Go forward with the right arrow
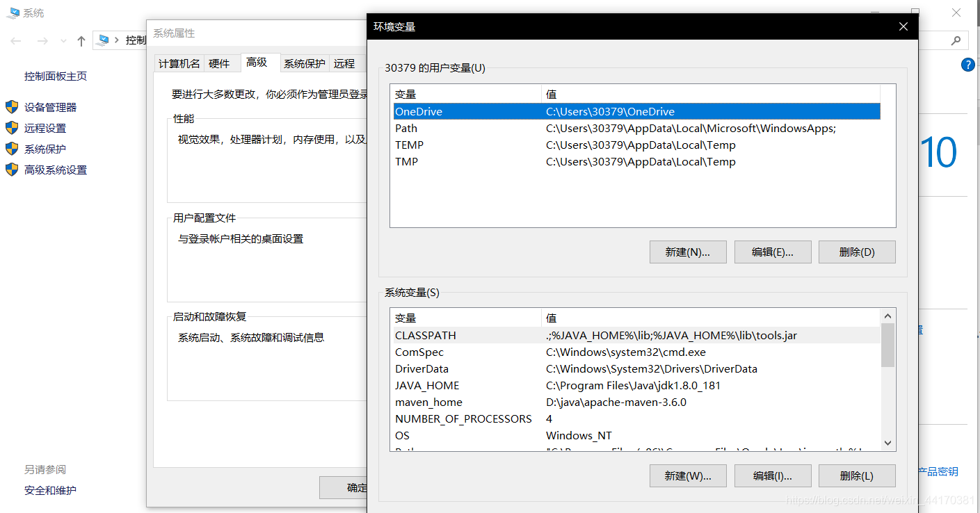The width and height of the screenshot is (980, 513). point(42,41)
